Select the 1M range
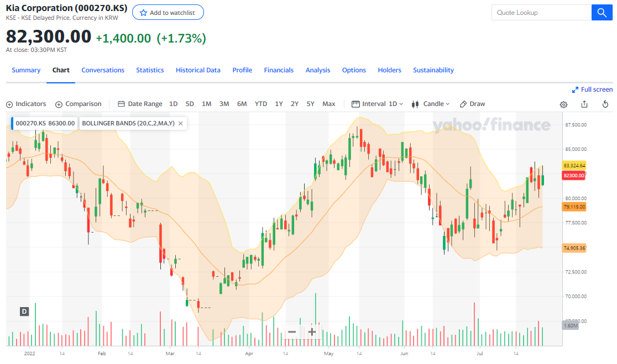 click(207, 104)
